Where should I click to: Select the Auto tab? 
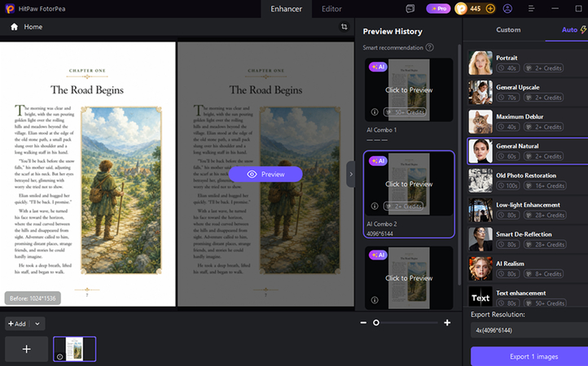pyautogui.click(x=569, y=29)
